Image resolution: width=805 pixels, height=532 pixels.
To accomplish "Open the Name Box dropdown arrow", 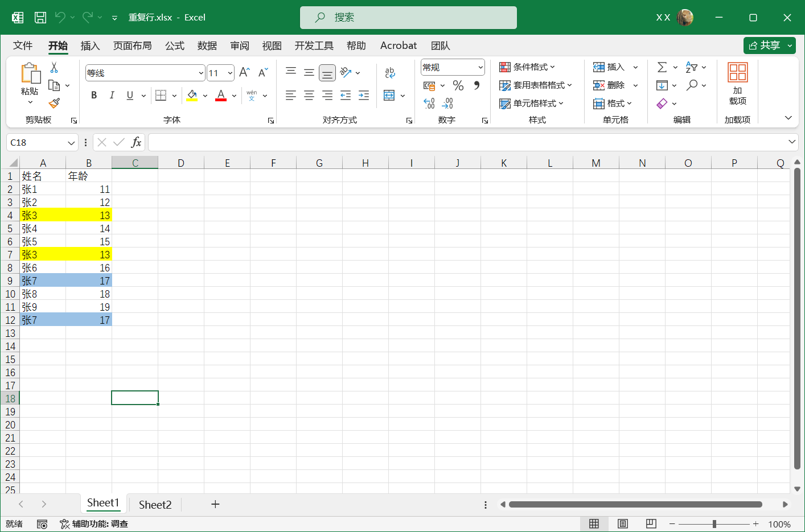I will tap(71, 142).
